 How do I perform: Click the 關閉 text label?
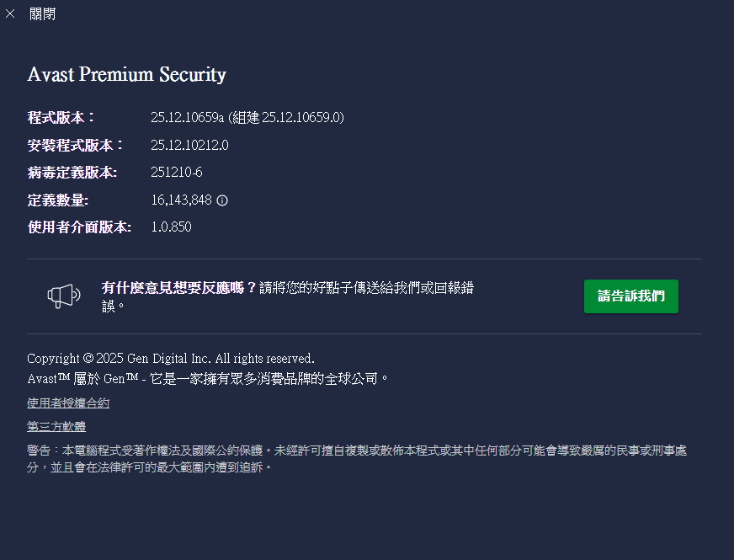click(x=42, y=13)
